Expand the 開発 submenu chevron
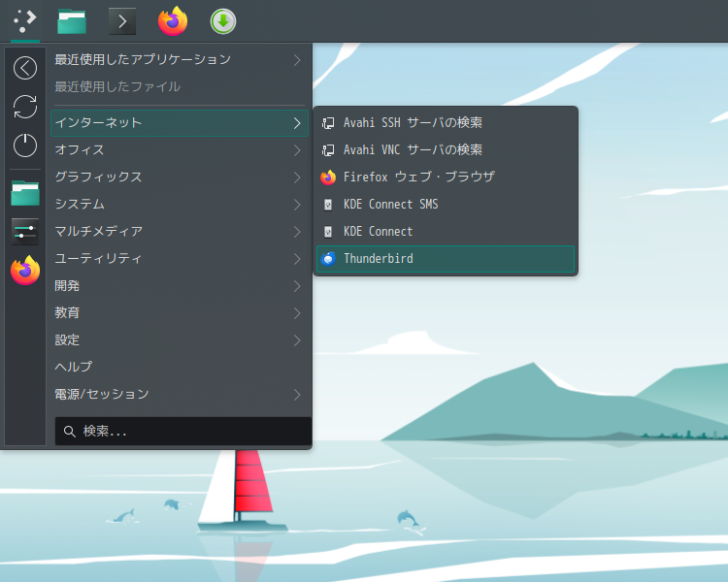The image size is (728, 582). point(297,286)
